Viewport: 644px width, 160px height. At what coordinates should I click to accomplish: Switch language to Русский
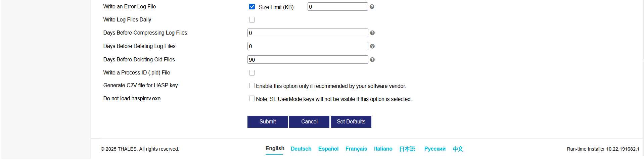click(x=435, y=149)
